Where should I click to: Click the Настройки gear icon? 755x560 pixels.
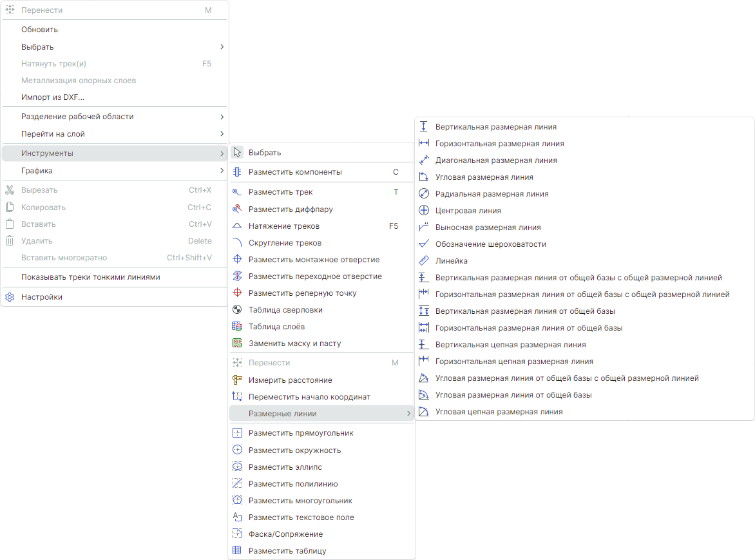[10, 297]
